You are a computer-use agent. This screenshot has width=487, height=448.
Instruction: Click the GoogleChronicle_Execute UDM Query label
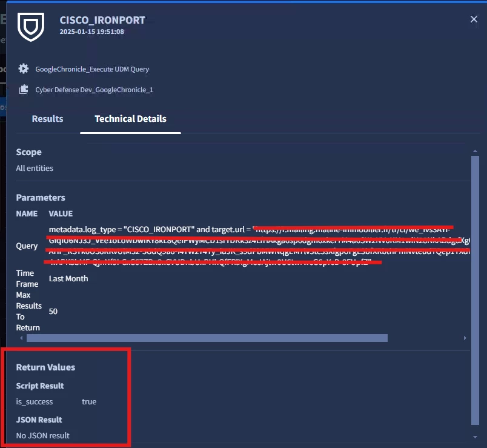click(92, 69)
